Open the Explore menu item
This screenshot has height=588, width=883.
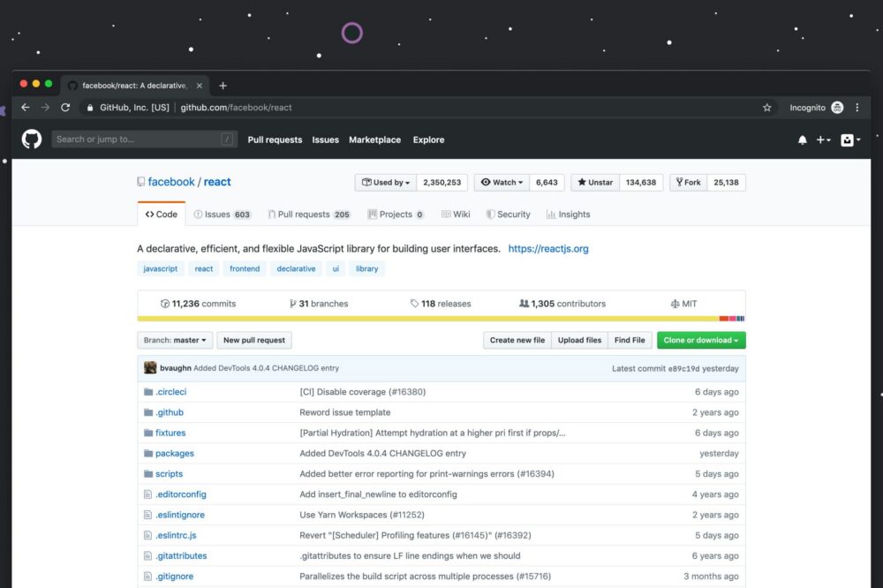coord(428,139)
